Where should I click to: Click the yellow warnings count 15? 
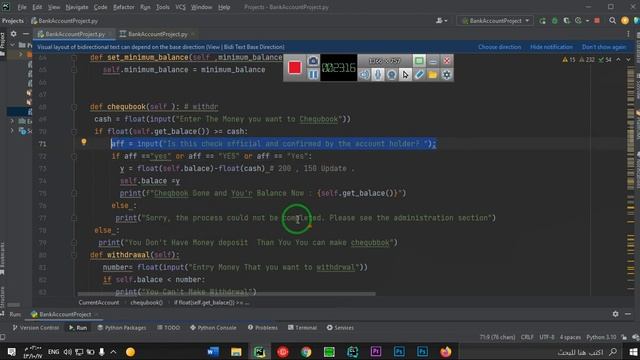pos(569,60)
